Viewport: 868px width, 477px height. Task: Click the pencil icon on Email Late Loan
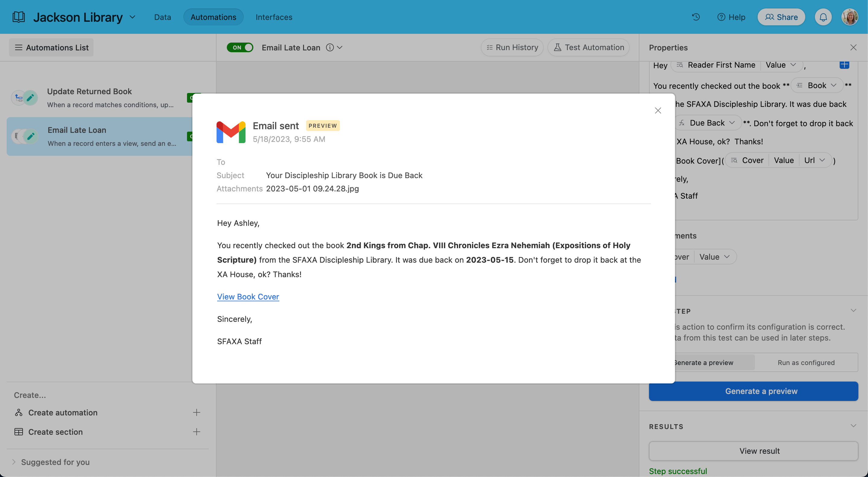(x=31, y=136)
